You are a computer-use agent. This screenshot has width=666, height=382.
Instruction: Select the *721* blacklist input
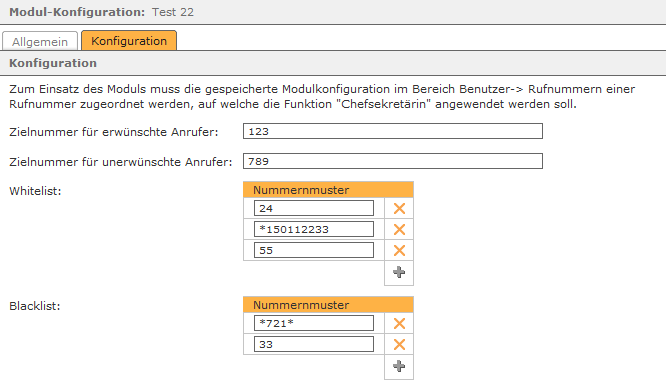click(314, 323)
